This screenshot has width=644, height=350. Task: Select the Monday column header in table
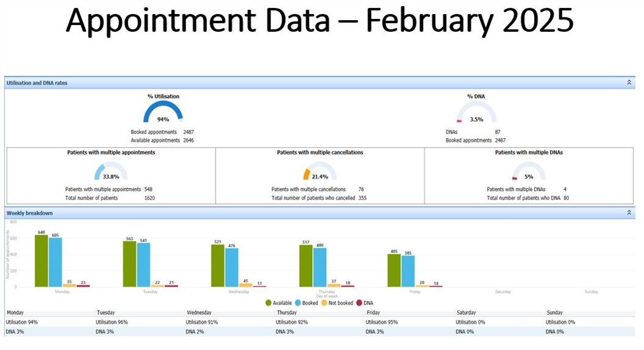pos(15,313)
